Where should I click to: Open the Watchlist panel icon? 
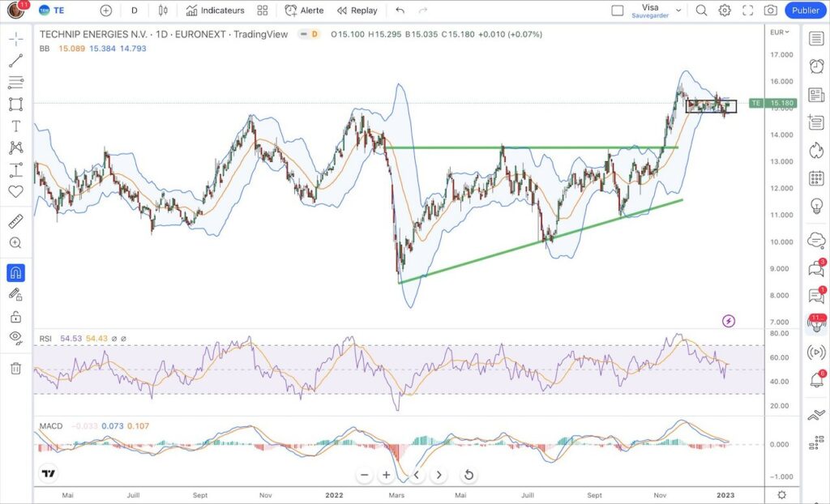tap(816, 36)
